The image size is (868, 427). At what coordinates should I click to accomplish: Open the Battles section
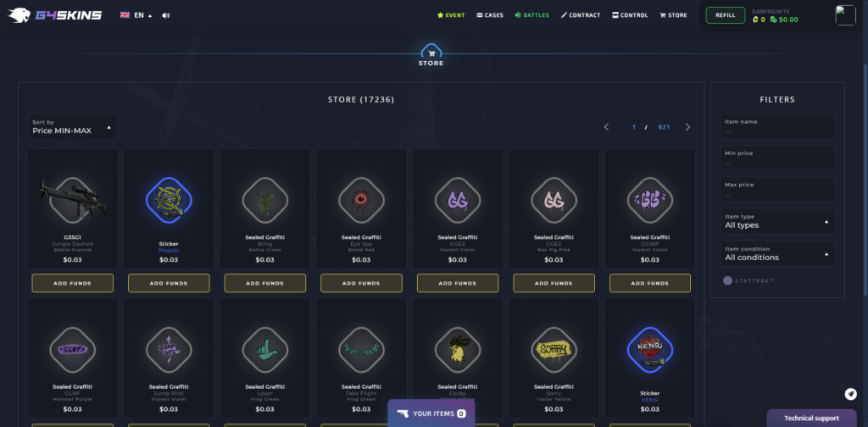(532, 15)
